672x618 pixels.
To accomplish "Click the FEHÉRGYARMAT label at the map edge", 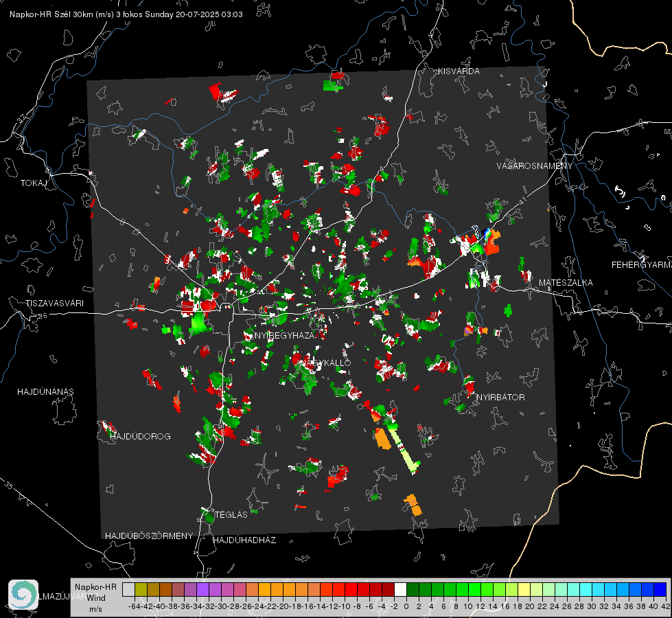I will point(641,264).
